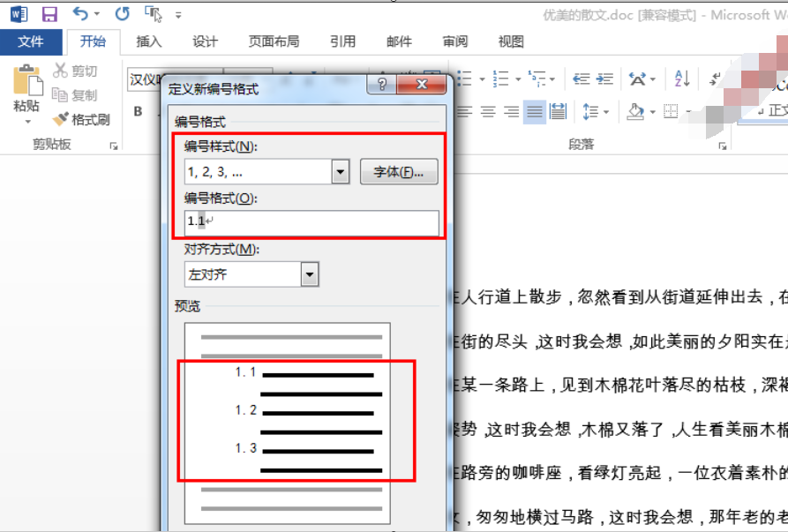Toggle justified alignment
788x532 pixels.
tap(535, 110)
